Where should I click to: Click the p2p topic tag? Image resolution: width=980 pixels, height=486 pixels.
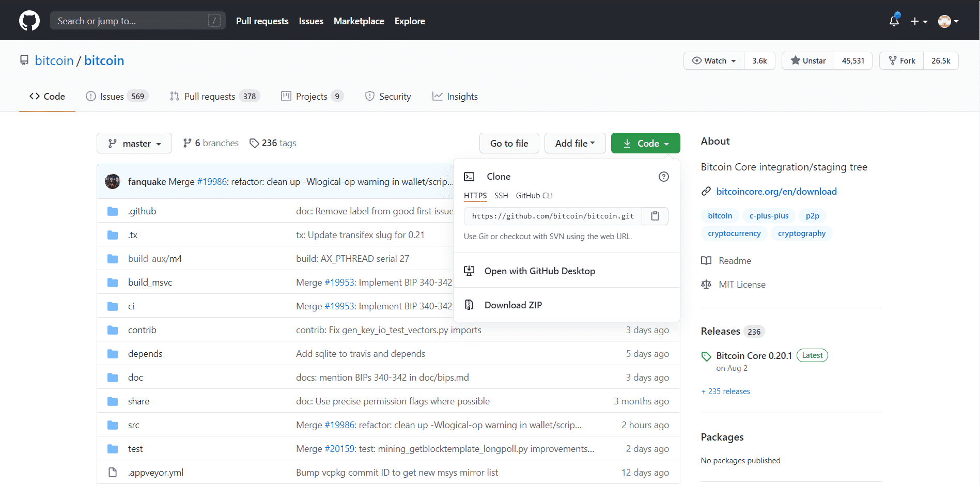coord(812,216)
